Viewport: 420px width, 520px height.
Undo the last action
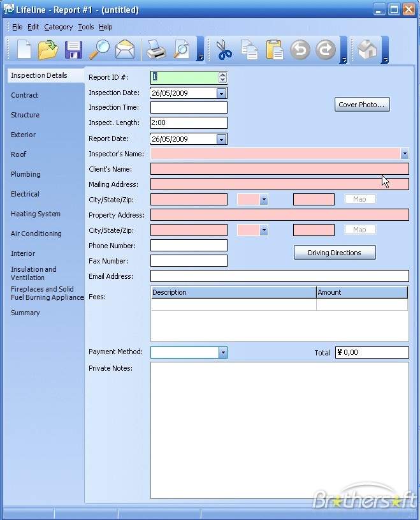pos(300,50)
